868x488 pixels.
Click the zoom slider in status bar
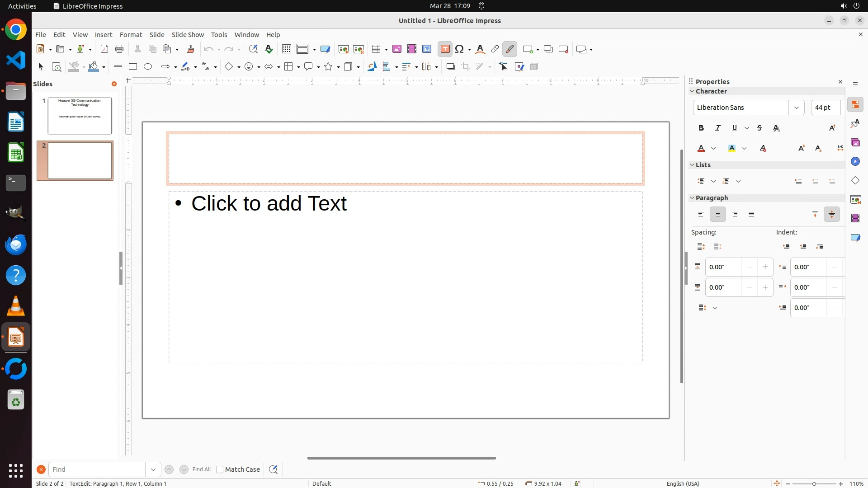[814, 483]
